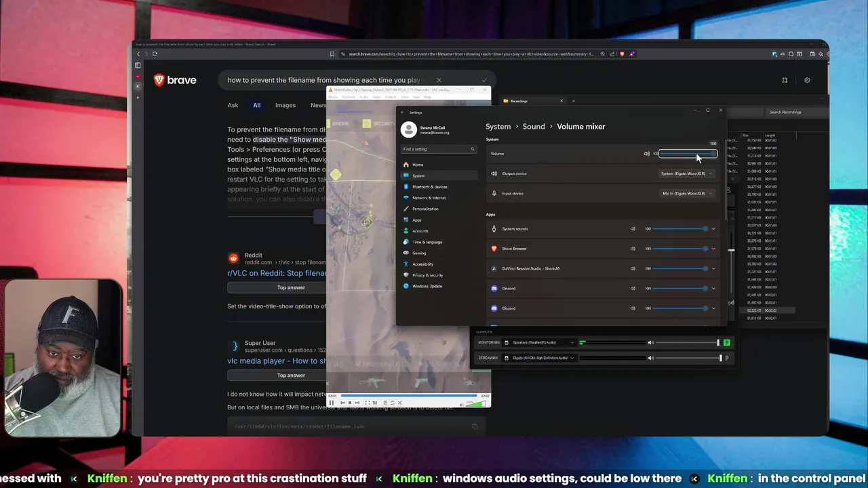Open r/VLC on Reddit result link
Image resolution: width=868 pixels, height=488 pixels.
[277, 273]
